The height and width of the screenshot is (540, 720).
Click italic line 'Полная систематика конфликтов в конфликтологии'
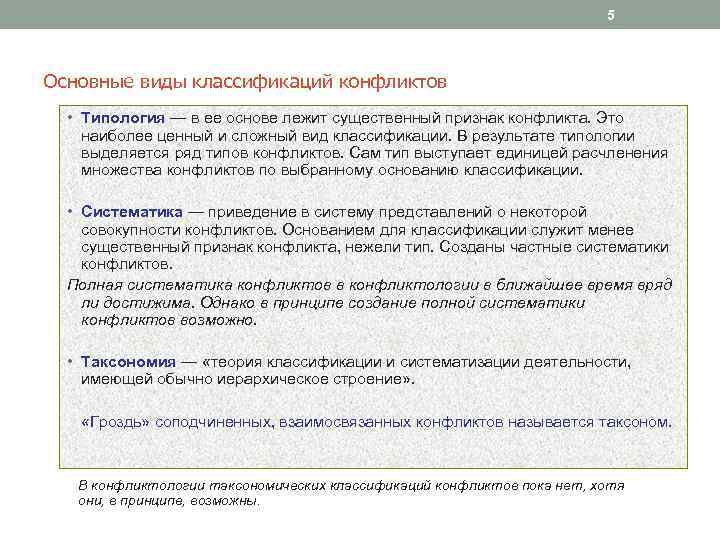pos(370,285)
